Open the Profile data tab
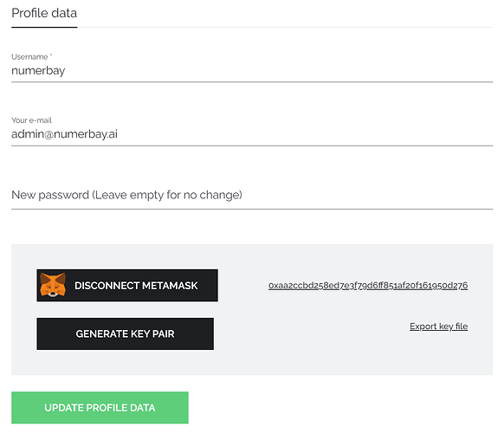504x433 pixels. point(44,14)
